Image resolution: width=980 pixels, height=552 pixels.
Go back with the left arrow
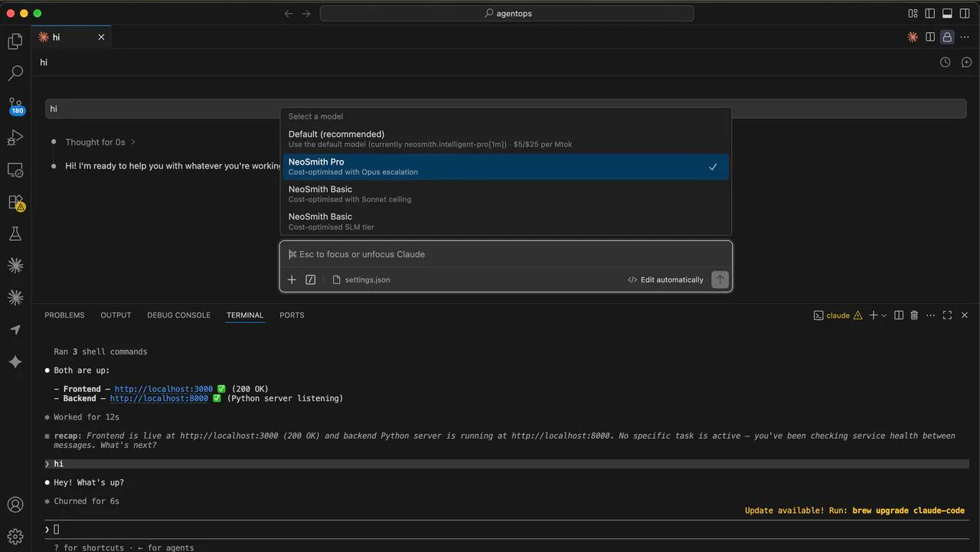pos(289,13)
